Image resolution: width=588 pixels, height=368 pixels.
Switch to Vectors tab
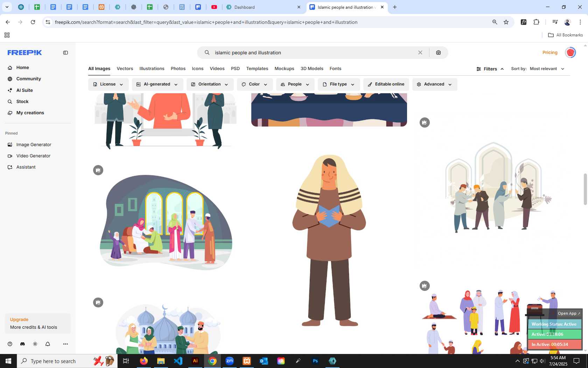(125, 69)
